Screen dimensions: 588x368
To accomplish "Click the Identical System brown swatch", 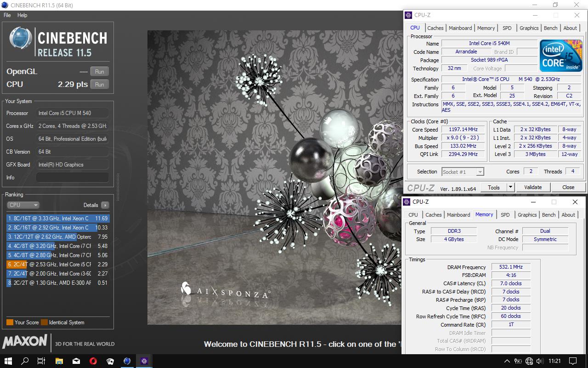I will click(44, 322).
